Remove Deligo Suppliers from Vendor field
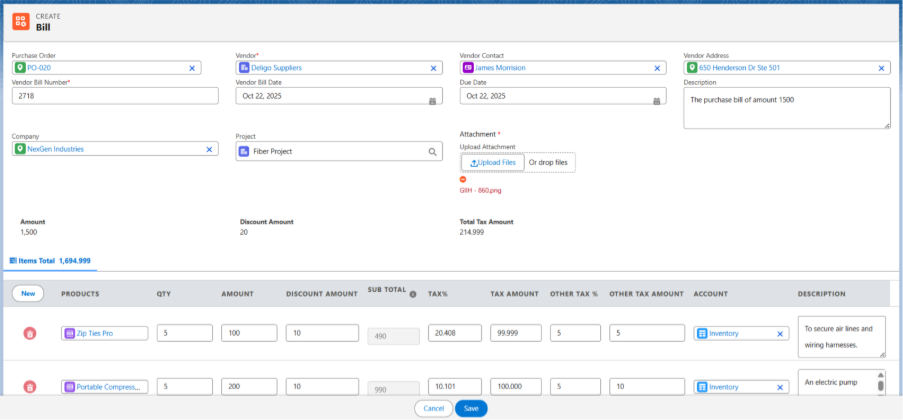903x420 pixels. click(x=433, y=68)
